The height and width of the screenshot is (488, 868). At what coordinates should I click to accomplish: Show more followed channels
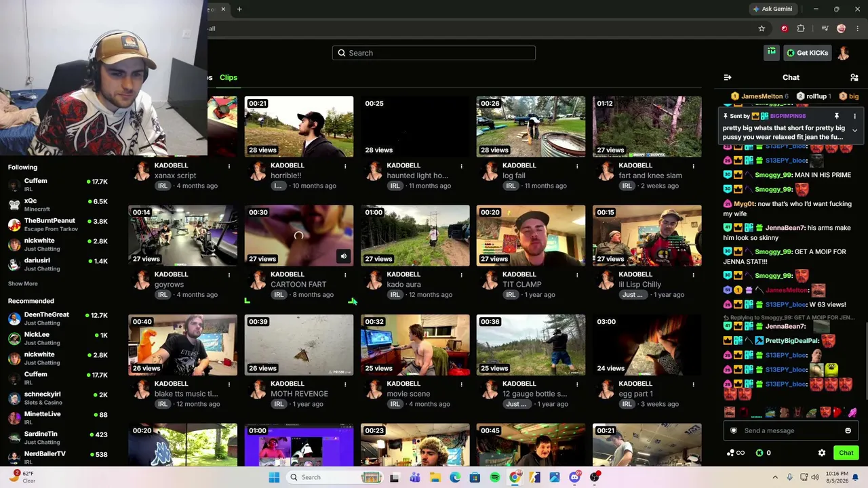[23, 283]
